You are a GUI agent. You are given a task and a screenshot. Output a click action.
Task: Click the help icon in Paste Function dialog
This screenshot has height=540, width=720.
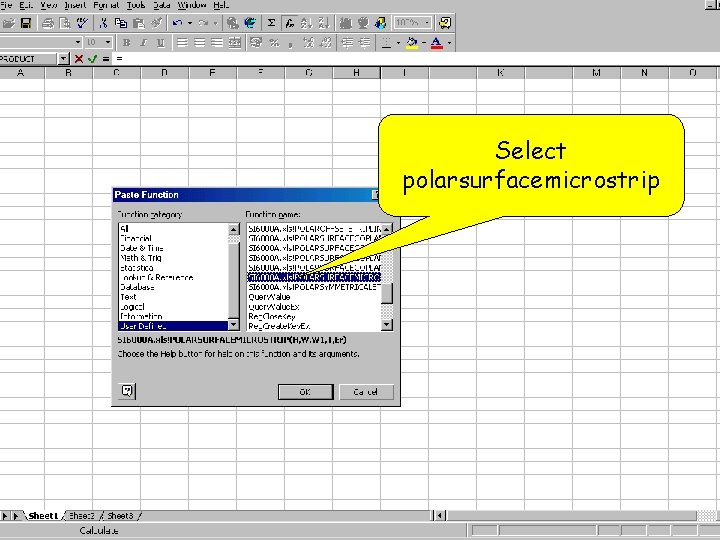coord(127,391)
